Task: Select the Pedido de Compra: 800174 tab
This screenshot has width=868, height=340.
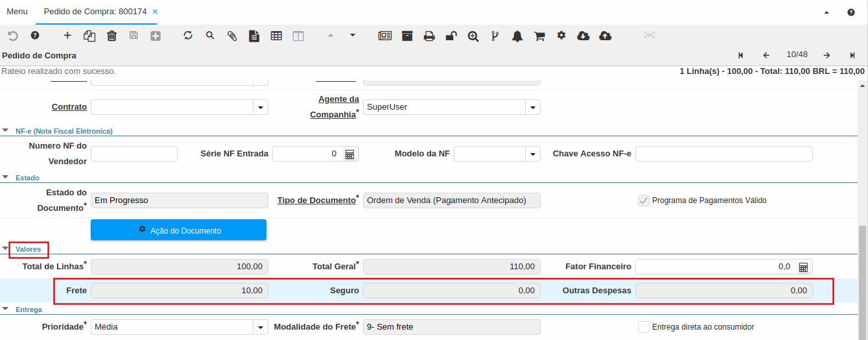Action: pos(96,12)
